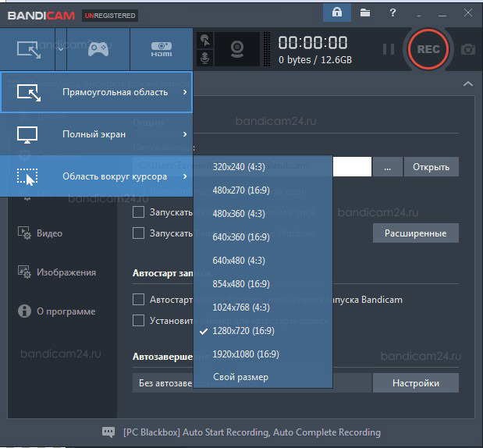Viewport: 483px width, 448px height.
Task: Click the lock icon in the title bar
Action: (336, 12)
